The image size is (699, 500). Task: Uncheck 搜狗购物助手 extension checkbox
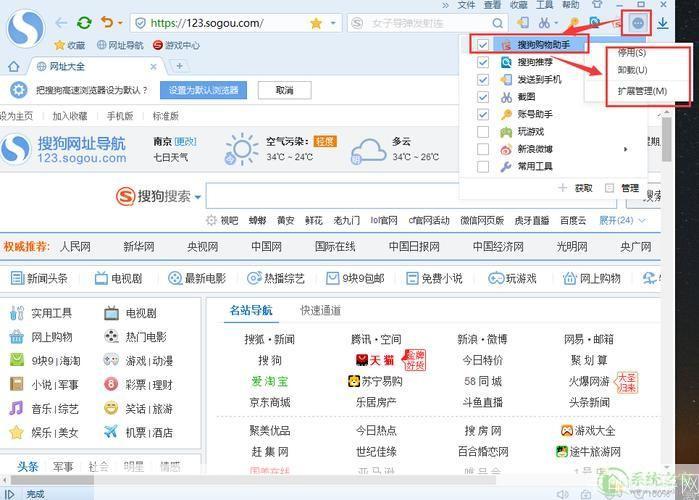[482, 45]
